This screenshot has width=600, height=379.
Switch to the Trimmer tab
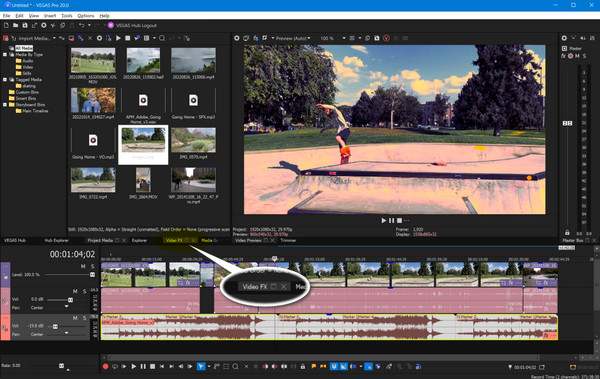point(288,240)
